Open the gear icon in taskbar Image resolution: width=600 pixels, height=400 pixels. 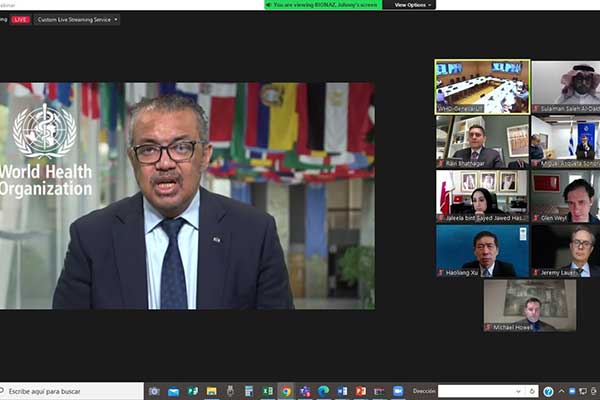tap(154, 391)
